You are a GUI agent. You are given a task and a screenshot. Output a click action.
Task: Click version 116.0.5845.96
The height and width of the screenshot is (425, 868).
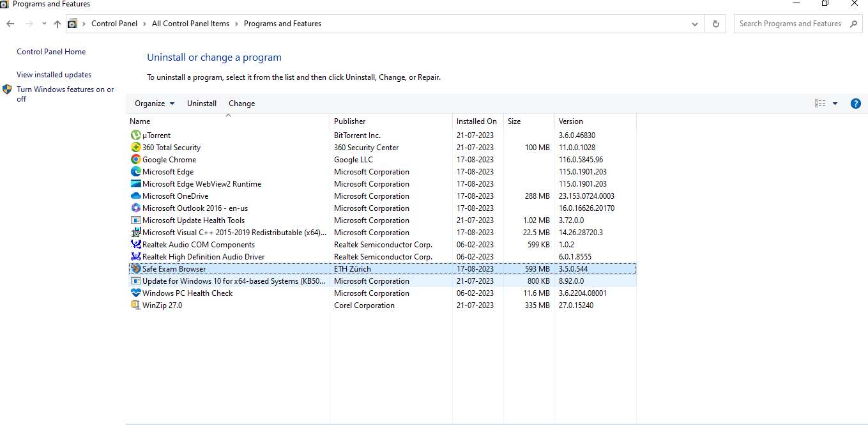click(581, 160)
